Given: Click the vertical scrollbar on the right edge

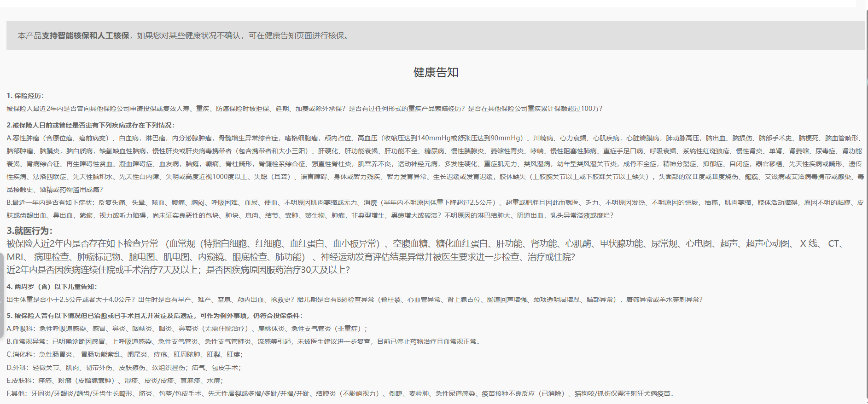Looking at the screenshot, I should pyautogui.click(x=866, y=184).
